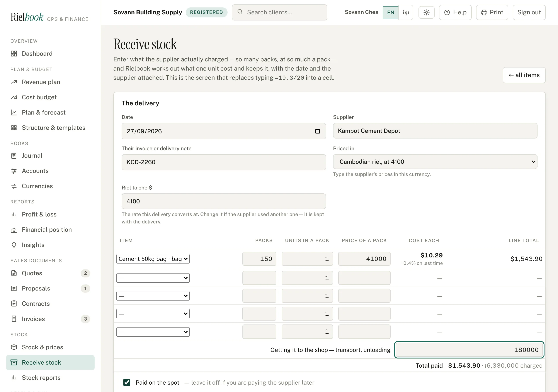This screenshot has height=392, width=558.
Task: Click the Date field 27/09/2026
Action: point(224,131)
